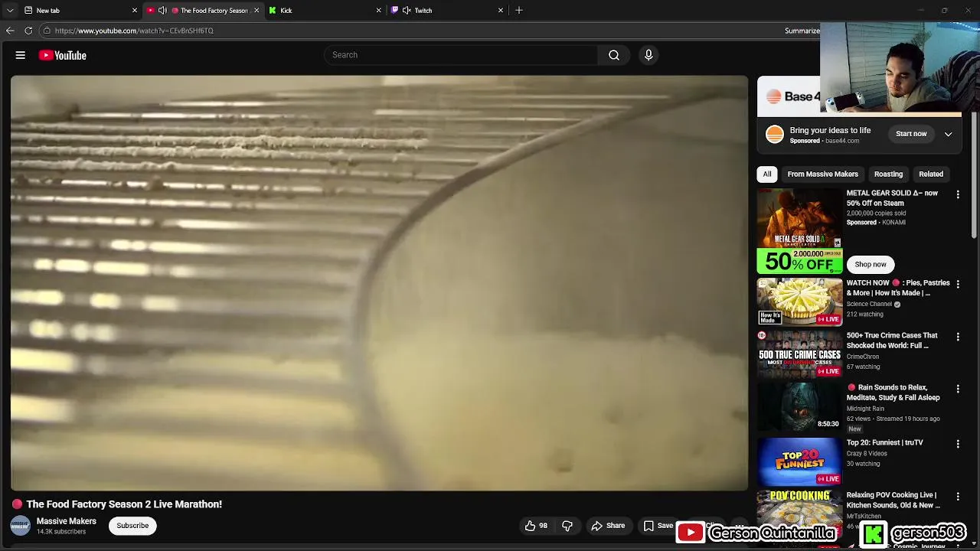The width and height of the screenshot is (980, 551).
Task: Open the Massive Makers channel name link
Action: tap(67, 521)
